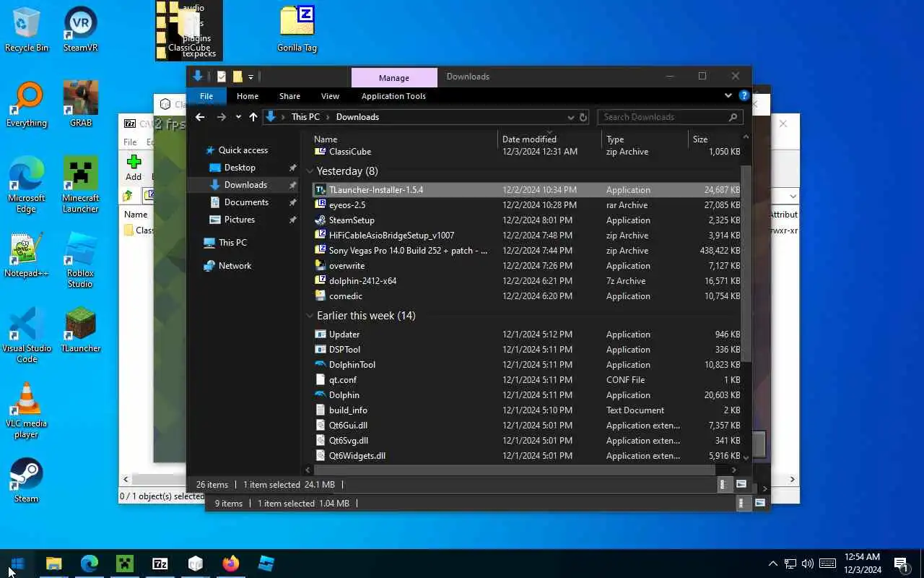
Task: Open the Minecraft Launcher desktop icon
Action: [x=80, y=185]
